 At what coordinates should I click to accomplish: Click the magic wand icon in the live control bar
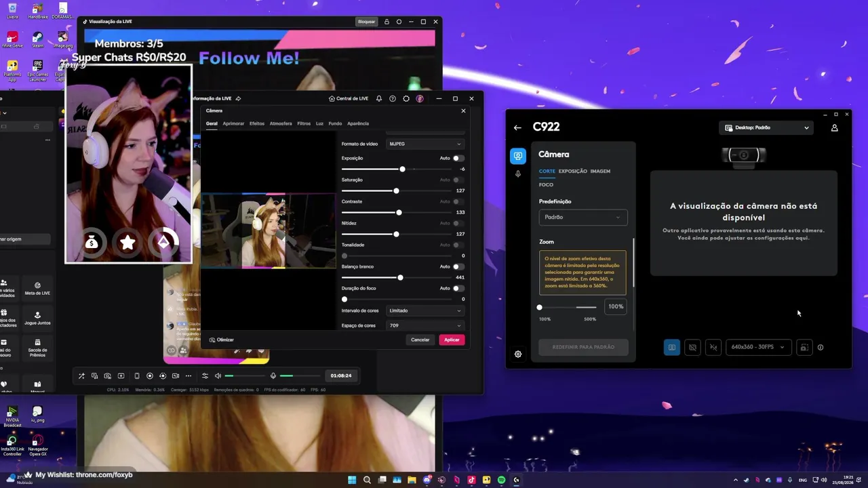tap(81, 375)
